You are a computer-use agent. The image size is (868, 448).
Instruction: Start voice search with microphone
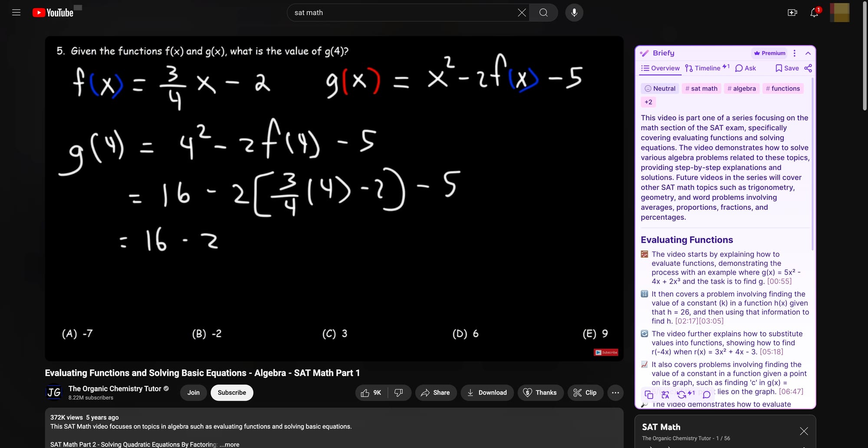(x=574, y=13)
